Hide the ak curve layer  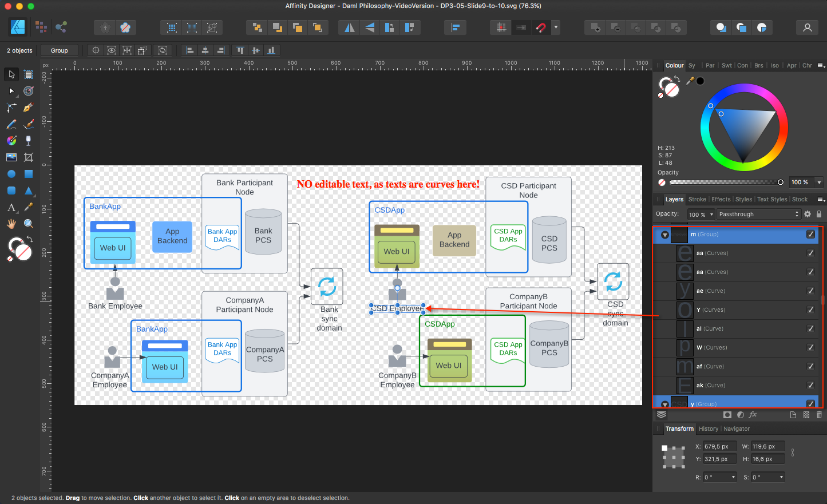point(810,385)
